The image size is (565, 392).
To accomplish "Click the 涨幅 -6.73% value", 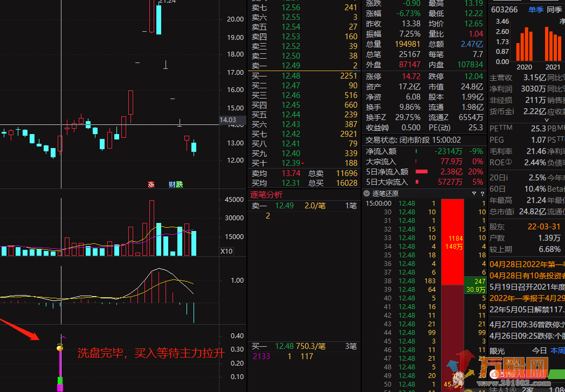I will pyautogui.click(x=408, y=13).
